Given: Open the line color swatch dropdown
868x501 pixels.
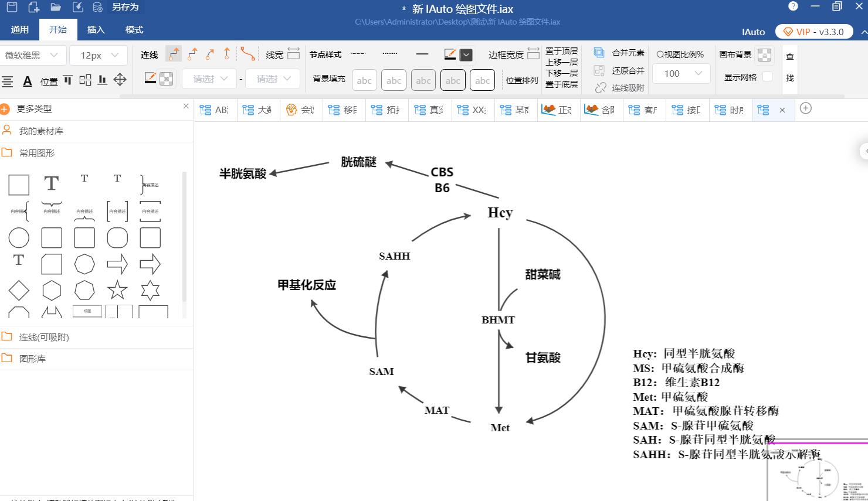Looking at the screenshot, I should (x=467, y=54).
